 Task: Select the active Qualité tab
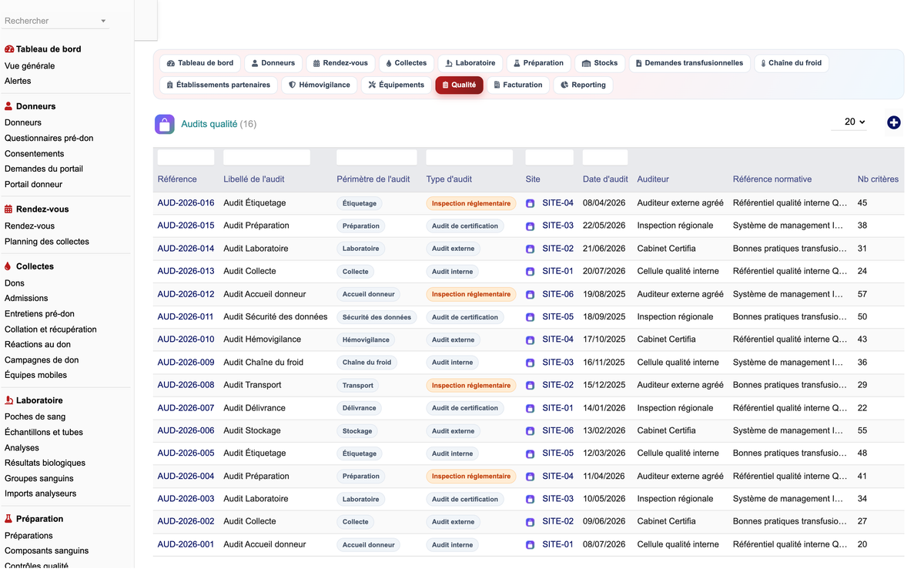point(459,85)
